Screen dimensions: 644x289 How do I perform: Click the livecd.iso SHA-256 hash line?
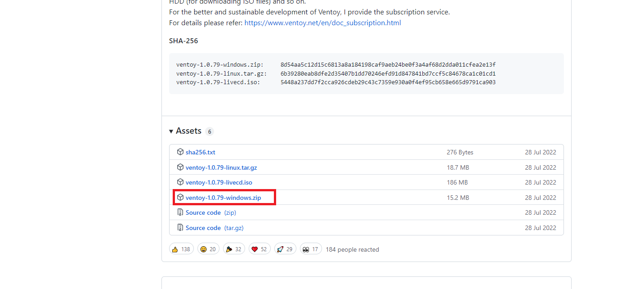pos(336,82)
